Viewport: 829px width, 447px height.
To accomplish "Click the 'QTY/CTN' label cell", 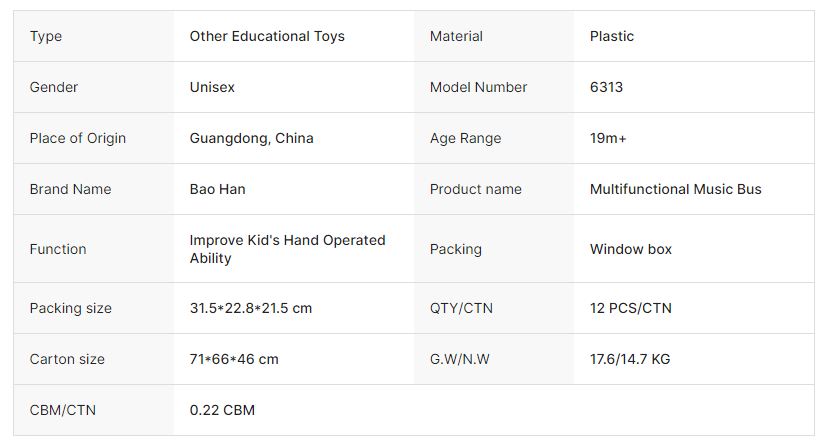I will point(461,308).
